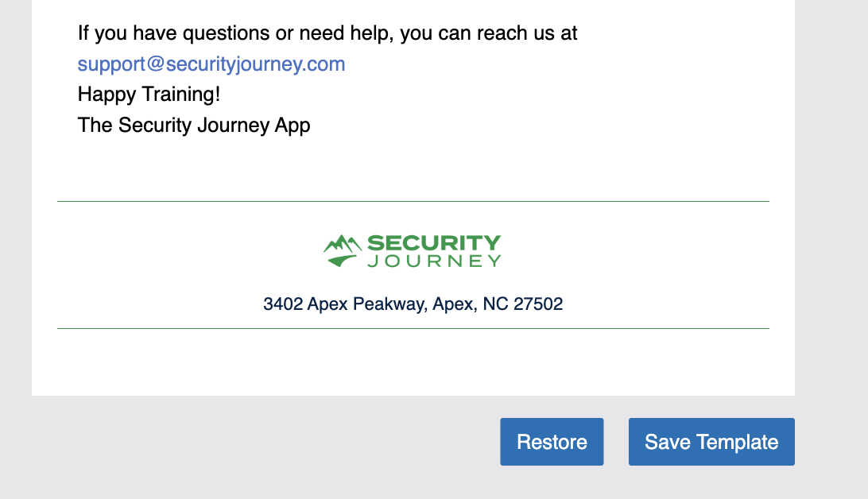The height and width of the screenshot is (499, 868).
Task: Click the divider line above the logo
Action: [x=413, y=202]
